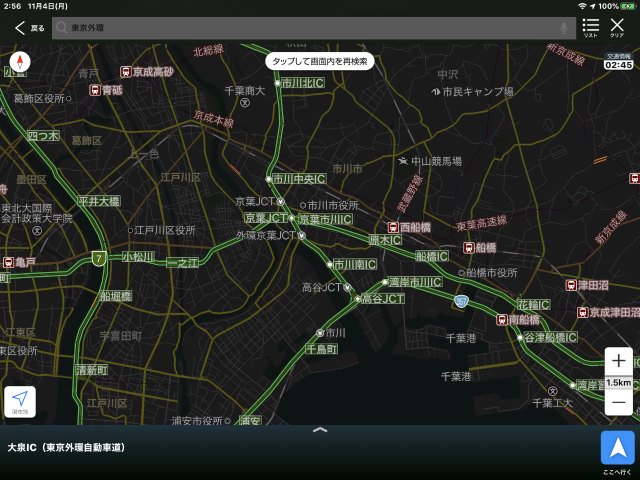Select the 湾岸市川IC label

pos(415,282)
